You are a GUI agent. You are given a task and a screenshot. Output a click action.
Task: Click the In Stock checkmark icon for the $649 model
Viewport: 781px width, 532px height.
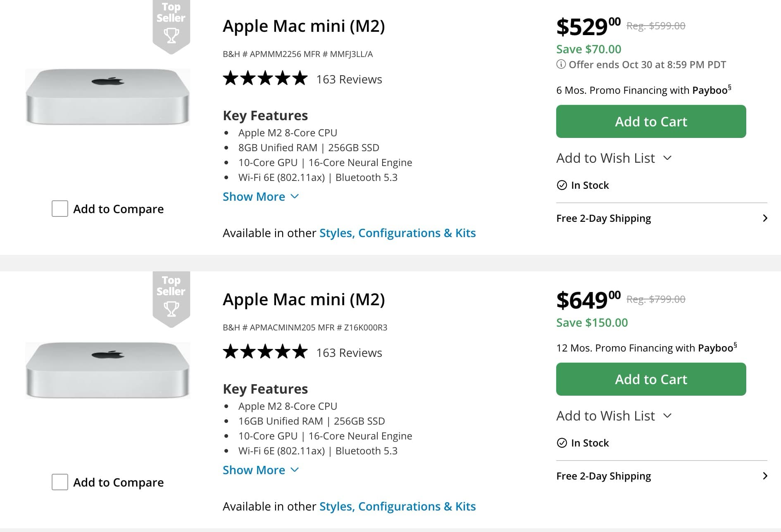(562, 443)
